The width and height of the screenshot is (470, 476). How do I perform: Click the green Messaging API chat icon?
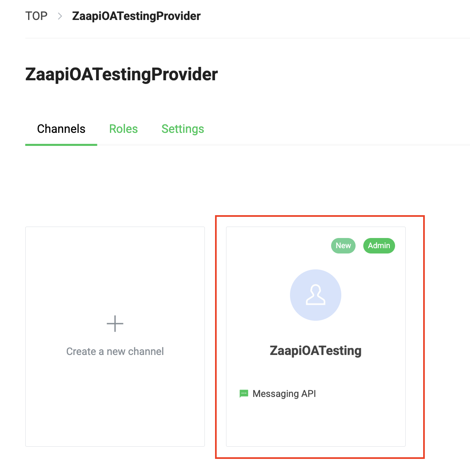click(x=244, y=394)
